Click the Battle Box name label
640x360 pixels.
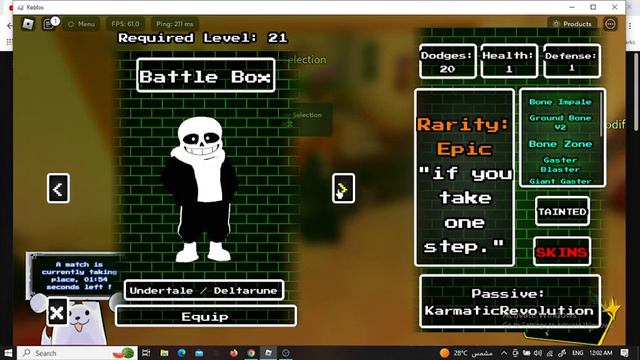[x=206, y=76]
